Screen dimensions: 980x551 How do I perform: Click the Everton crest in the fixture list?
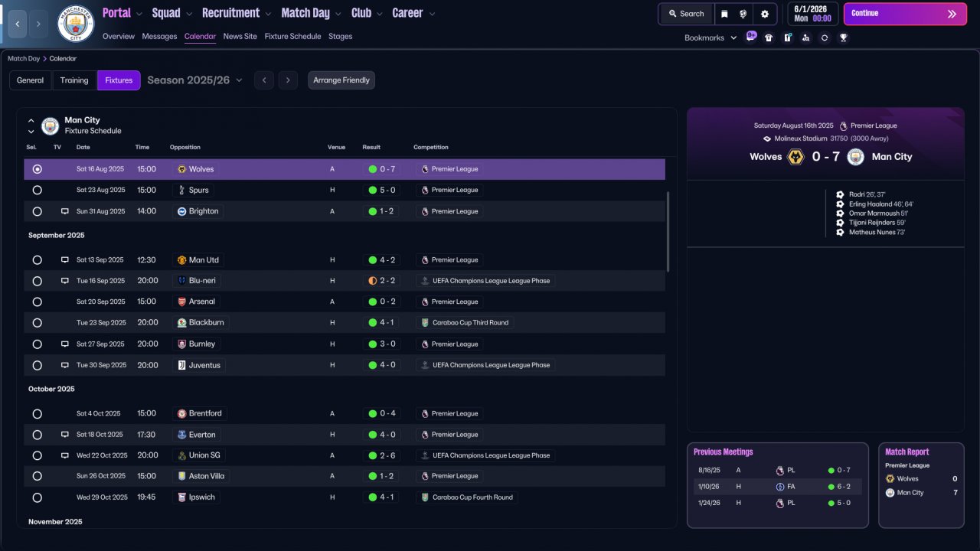(182, 435)
